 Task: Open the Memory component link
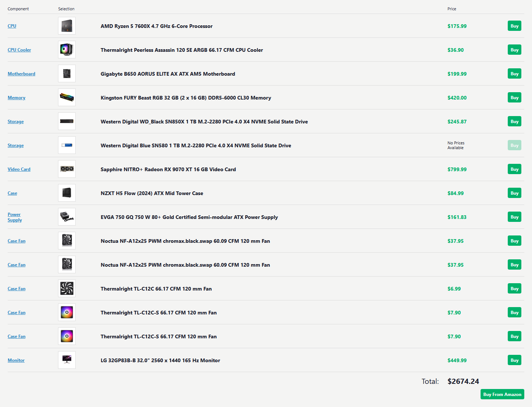(17, 98)
